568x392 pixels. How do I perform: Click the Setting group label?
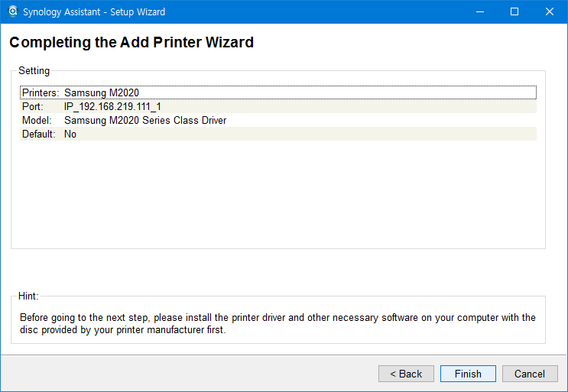(x=34, y=70)
